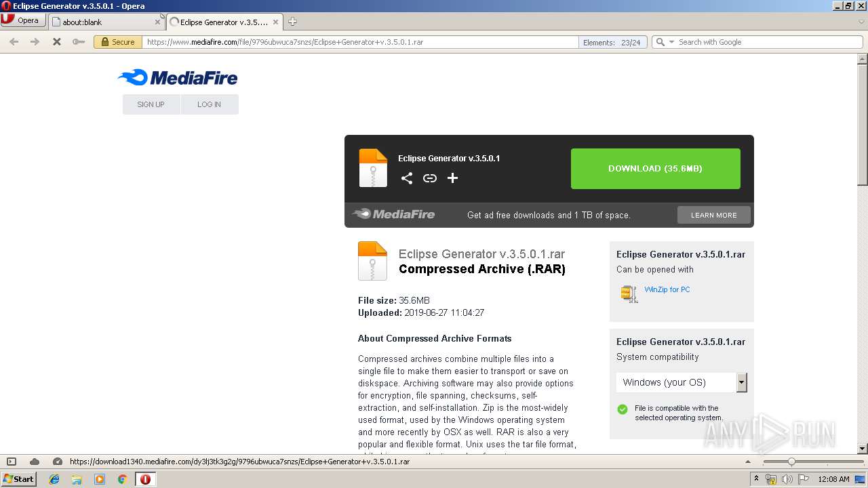This screenshot has width=868, height=488.
Task: Open media player from taskbar
Action: coord(100,479)
